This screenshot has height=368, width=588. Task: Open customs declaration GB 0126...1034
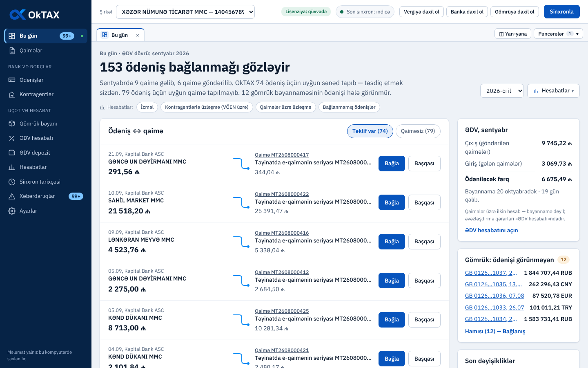491,319
